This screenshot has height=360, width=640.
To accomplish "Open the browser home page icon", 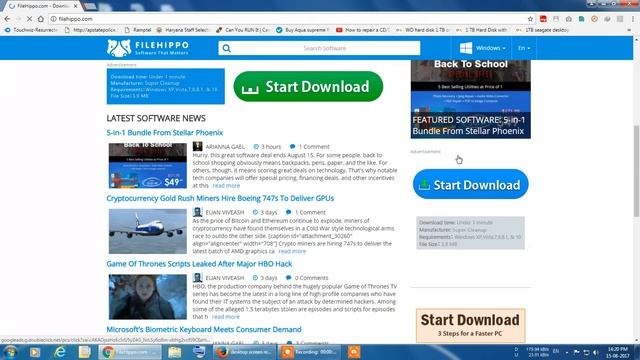I will pos(41,19).
